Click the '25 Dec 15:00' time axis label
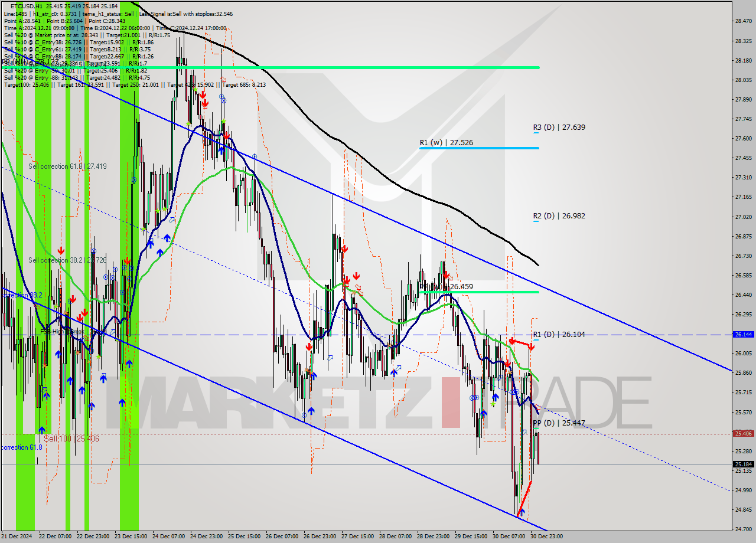 [x=244, y=537]
